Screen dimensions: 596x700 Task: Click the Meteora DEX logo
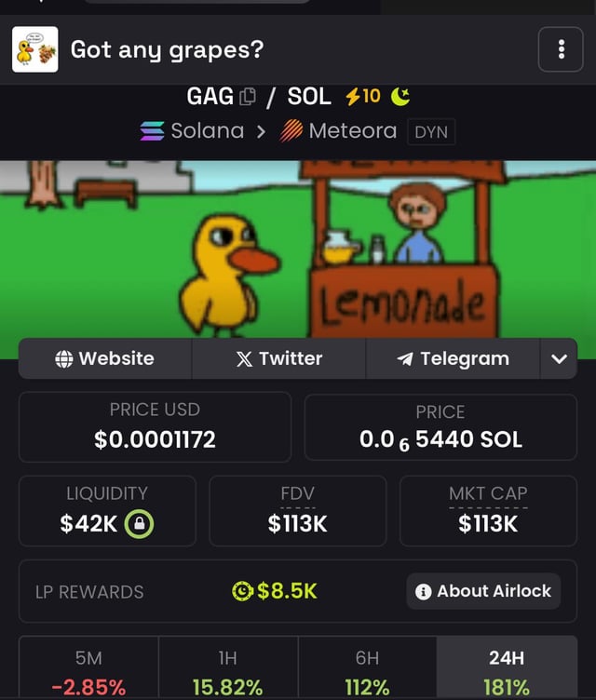point(291,131)
